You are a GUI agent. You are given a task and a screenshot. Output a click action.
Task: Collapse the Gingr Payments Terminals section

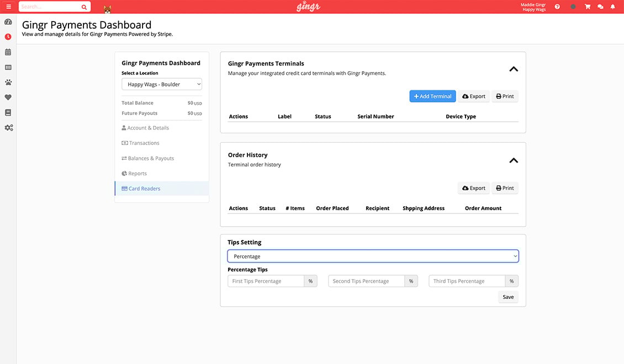click(x=513, y=69)
